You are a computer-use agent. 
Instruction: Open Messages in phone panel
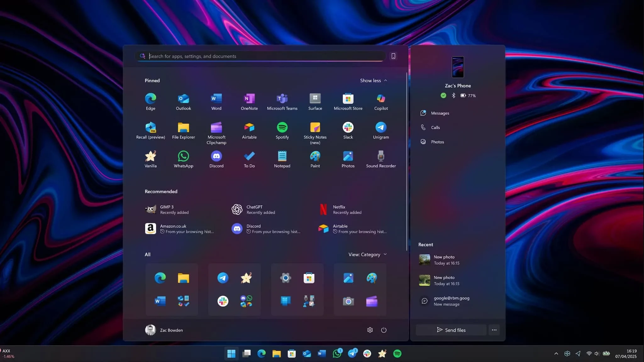[x=440, y=113]
